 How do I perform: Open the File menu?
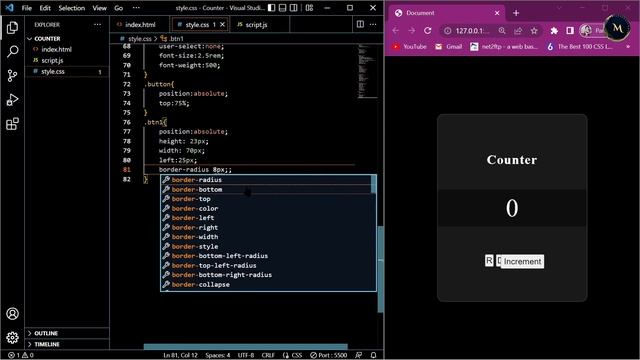tap(27, 8)
